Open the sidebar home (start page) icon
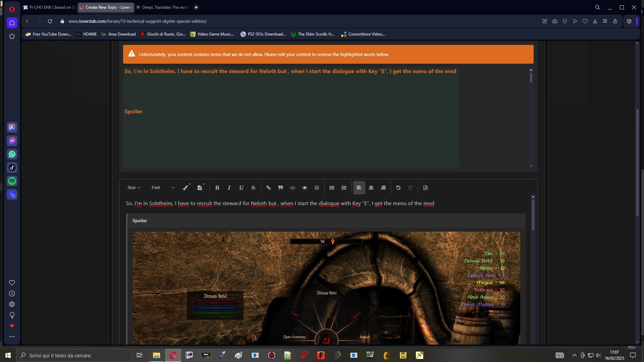Viewport: 644px width, 362px height. click(x=12, y=23)
